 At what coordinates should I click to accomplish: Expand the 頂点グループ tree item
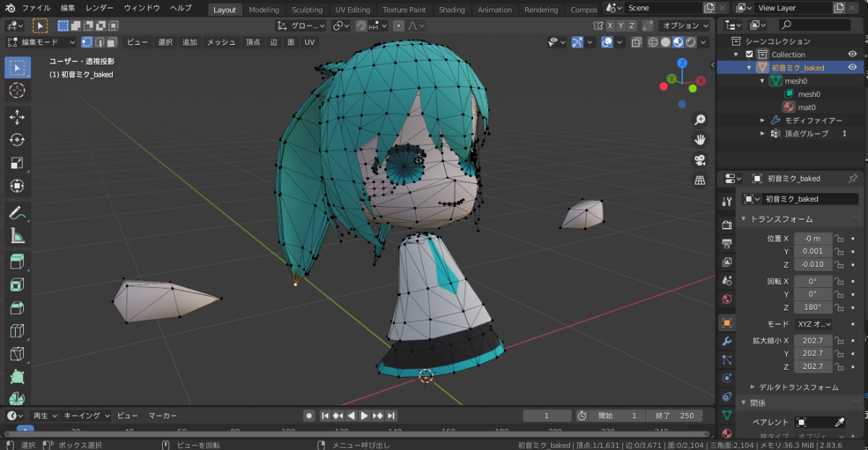762,133
